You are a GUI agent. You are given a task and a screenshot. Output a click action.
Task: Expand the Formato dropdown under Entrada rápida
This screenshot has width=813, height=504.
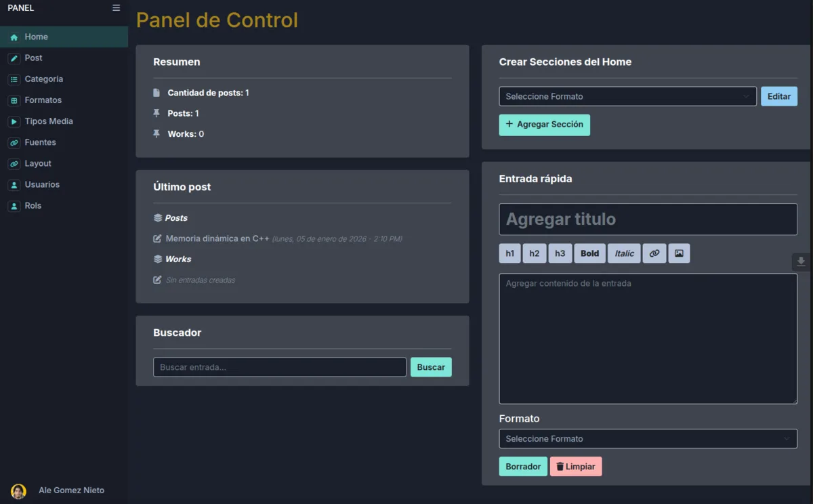click(648, 438)
